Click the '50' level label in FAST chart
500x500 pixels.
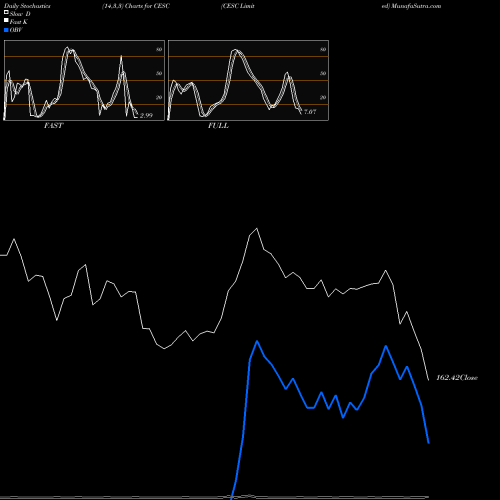pyautogui.click(x=159, y=73)
